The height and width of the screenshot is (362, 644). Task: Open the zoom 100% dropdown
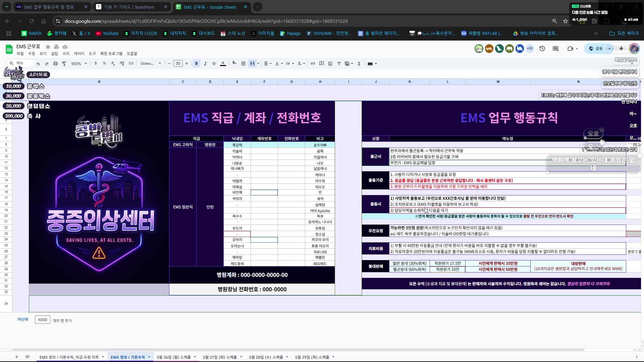point(79,64)
